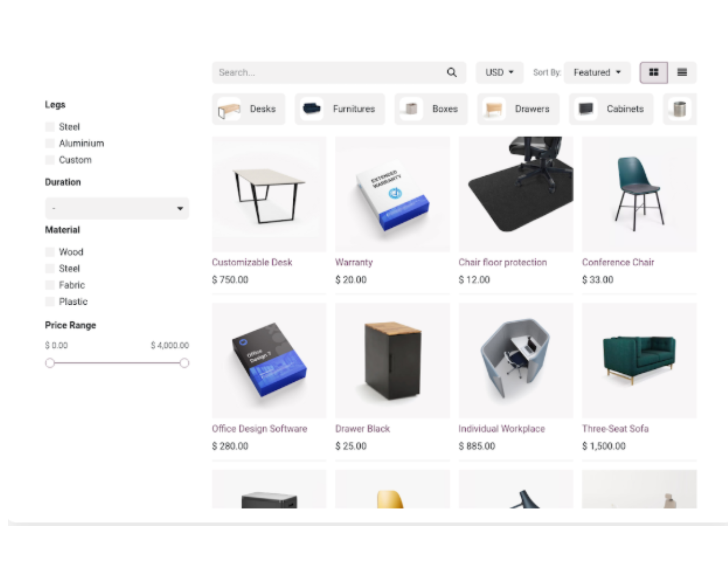Screen dimensions: 728x569
Task: Open the Customizable Desk product link
Action: (252, 262)
